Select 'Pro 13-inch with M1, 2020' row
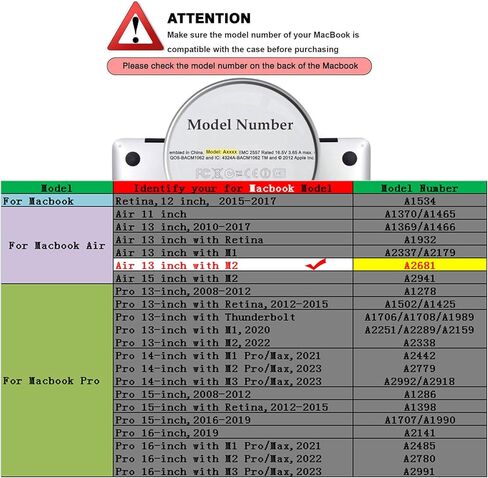 point(233,330)
